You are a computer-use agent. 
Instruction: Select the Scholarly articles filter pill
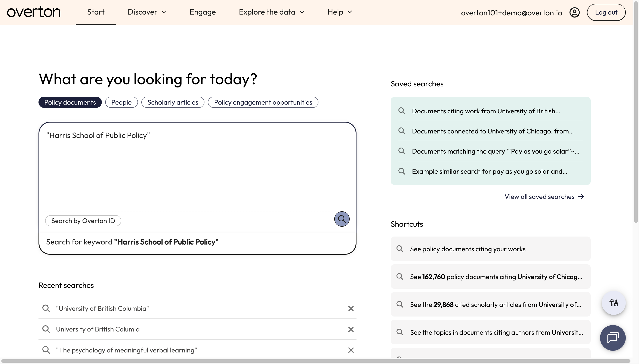click(x=173, y=102)
